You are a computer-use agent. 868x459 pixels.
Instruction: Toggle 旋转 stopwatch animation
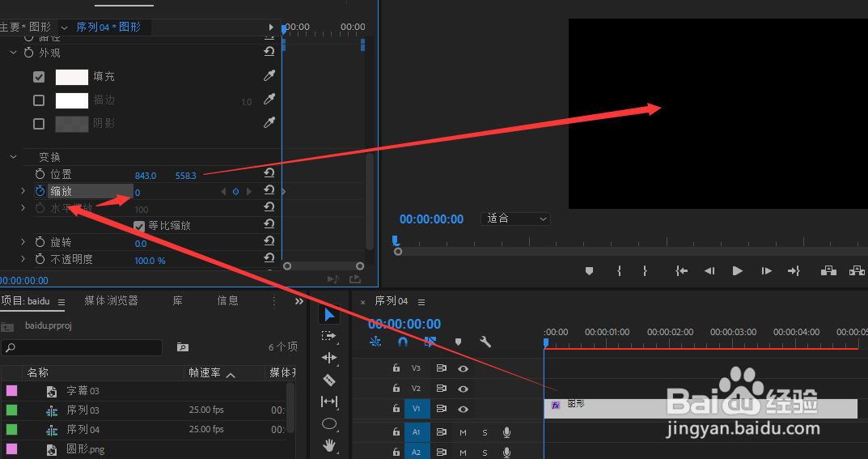(40, 243)
